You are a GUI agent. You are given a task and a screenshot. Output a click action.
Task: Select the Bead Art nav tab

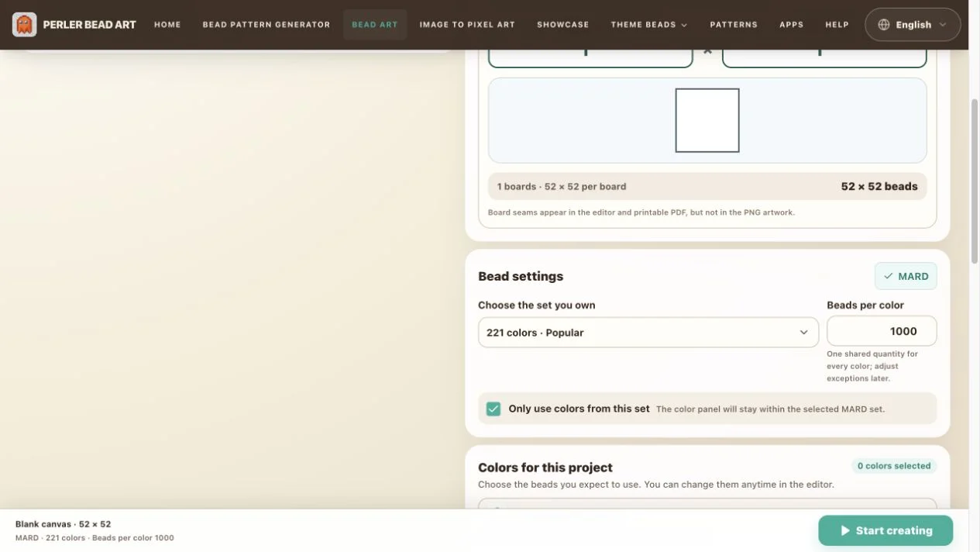375,25
